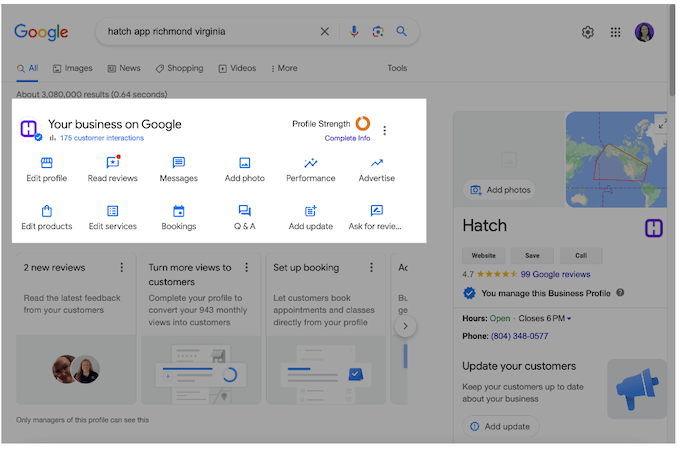Viewport: 680px width, 452px height.
Task: Click the Advertise trend icon
Action: point(376,163)
